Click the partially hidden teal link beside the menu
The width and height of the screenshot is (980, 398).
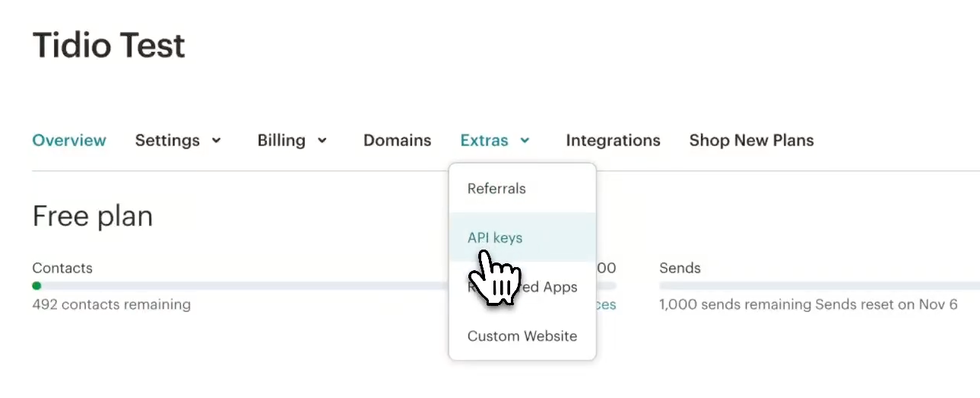pos(606,305)
